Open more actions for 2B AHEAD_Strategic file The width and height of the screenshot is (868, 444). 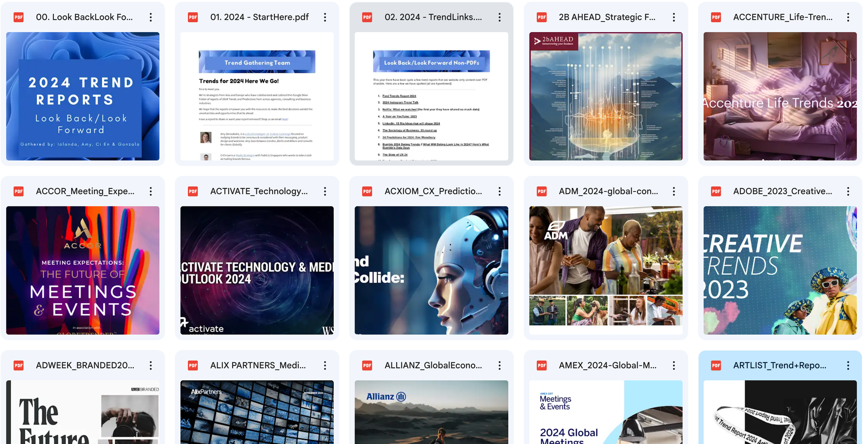click(674, 17)
